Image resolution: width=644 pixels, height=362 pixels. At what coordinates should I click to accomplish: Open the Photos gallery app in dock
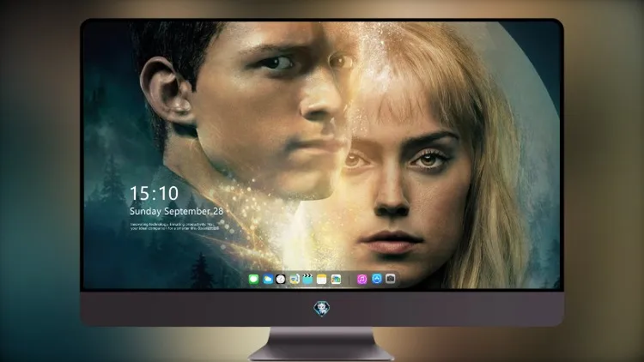[x=336, y=279]
